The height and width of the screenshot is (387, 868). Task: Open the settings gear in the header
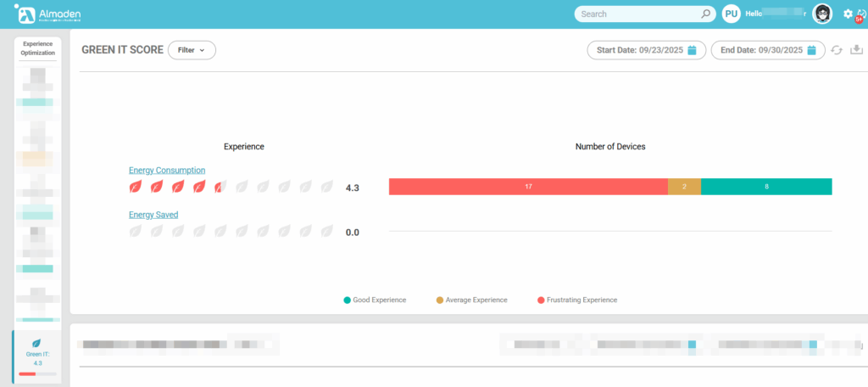pyautogui.click(x=849, y=14)
